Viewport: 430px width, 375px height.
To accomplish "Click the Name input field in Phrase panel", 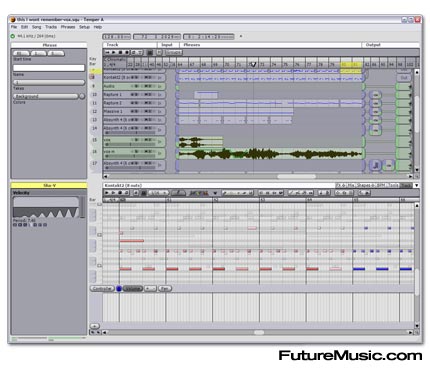I will click(x=49, y=68).
